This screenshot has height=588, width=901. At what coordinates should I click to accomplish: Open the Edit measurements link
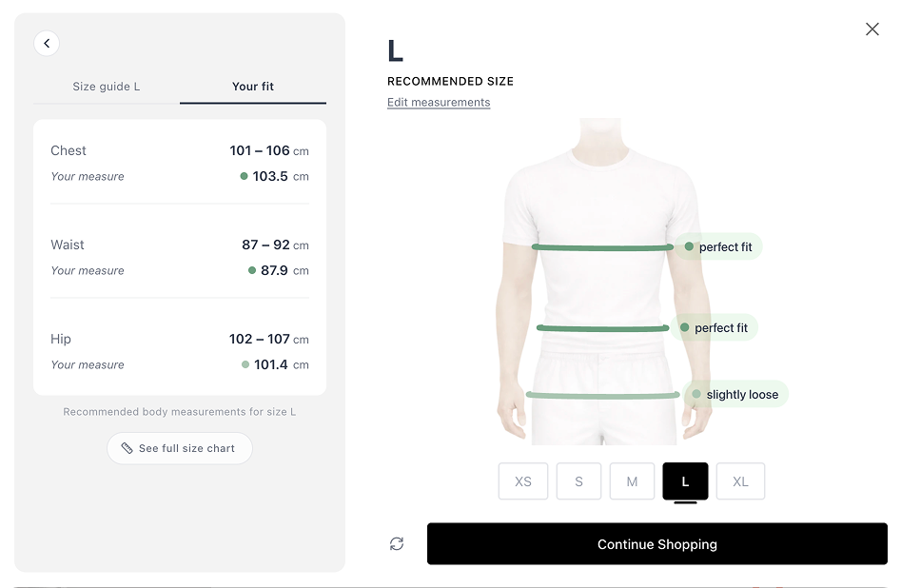[438, 102]
